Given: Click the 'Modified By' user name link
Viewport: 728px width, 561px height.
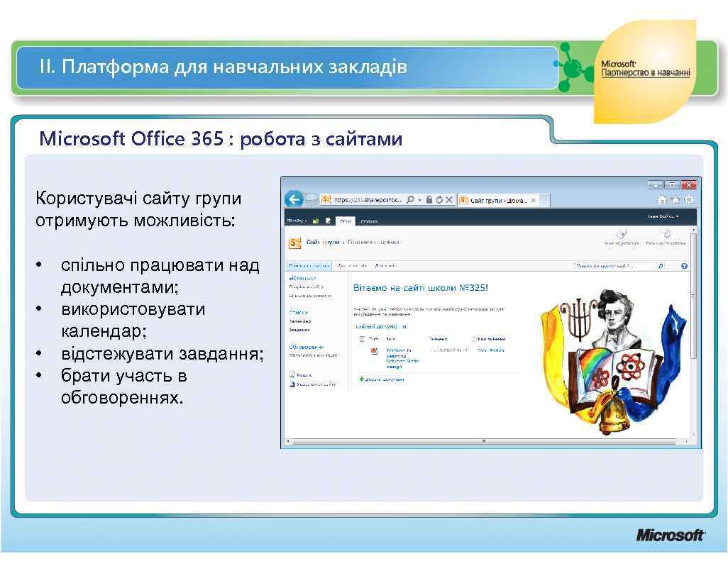Looking at the screenshot, I should tap(491, 350).
